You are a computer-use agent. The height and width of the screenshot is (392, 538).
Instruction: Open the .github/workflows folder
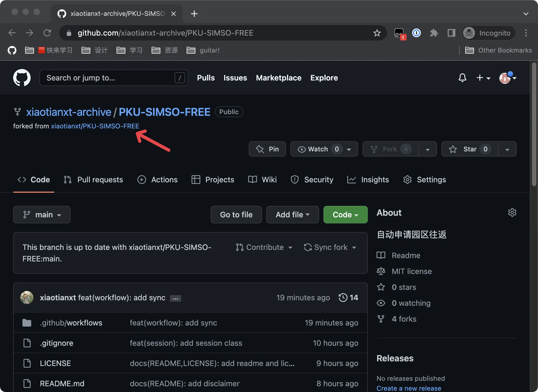pos(71,323)
